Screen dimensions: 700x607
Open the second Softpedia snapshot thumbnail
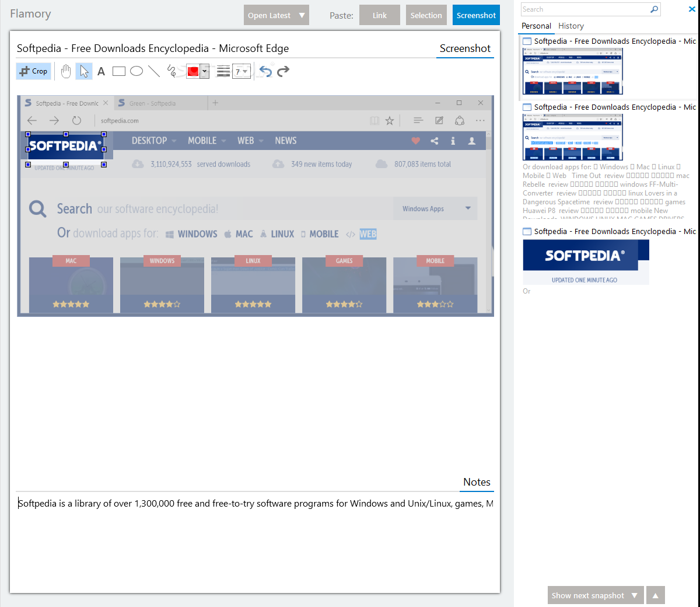(x=573, y=137)
